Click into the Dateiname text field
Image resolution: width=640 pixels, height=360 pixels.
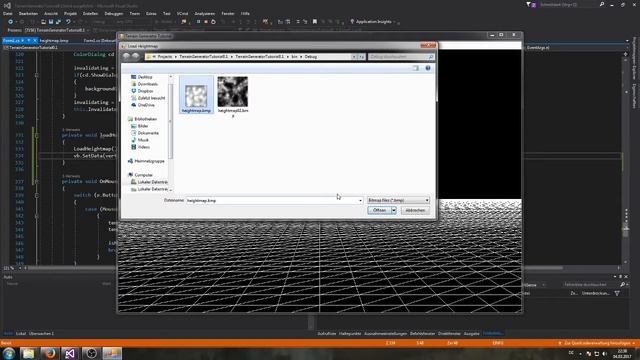[x=272, y=200]
